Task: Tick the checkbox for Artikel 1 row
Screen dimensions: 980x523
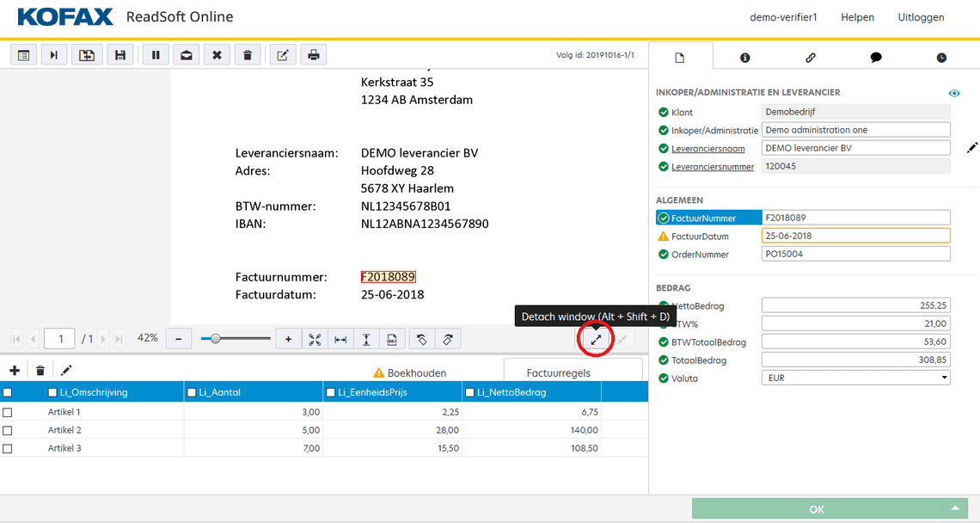Action: coord(8,412)
